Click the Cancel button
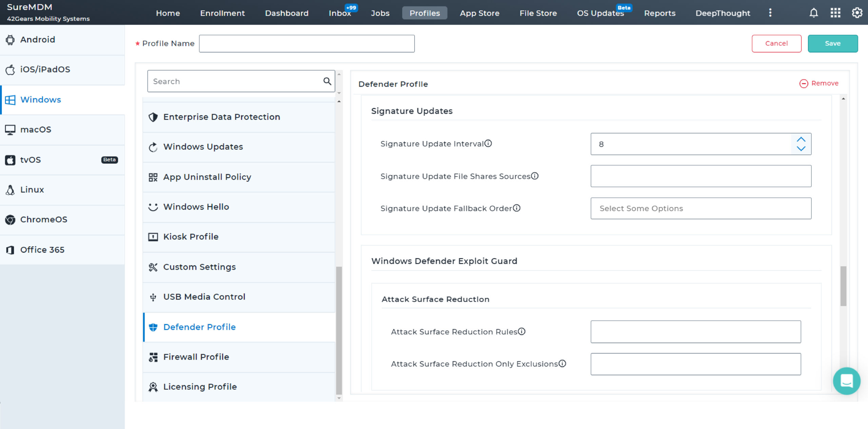Viewport: 868px width, 429px height. tap(776, 43)
